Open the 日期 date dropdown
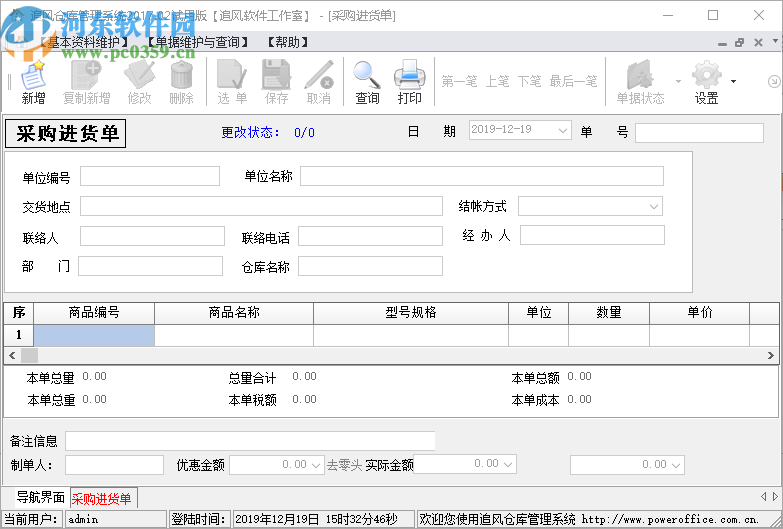Screen dimensions: 783x529 point(563,131)
